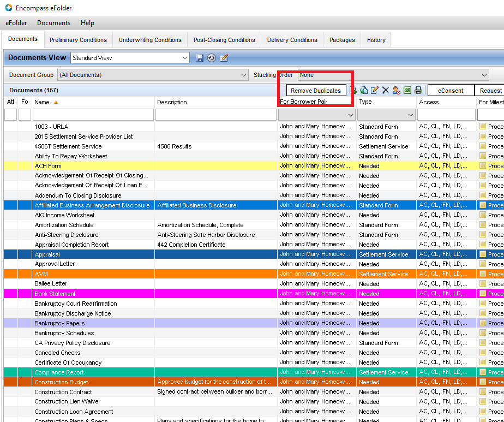Image resolution: width=504 pixels, height=422 pixels.
Task: Click the reset view icon
Action: click(212, 58)
